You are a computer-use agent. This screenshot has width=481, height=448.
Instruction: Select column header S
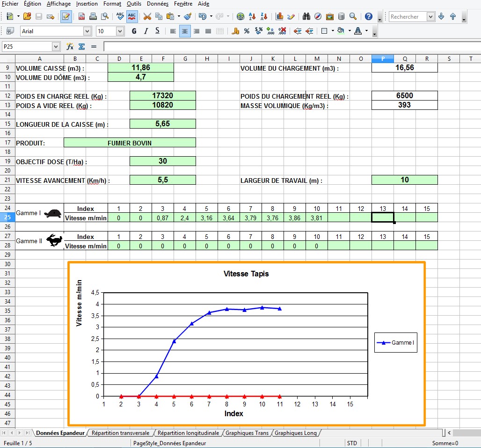449,58
